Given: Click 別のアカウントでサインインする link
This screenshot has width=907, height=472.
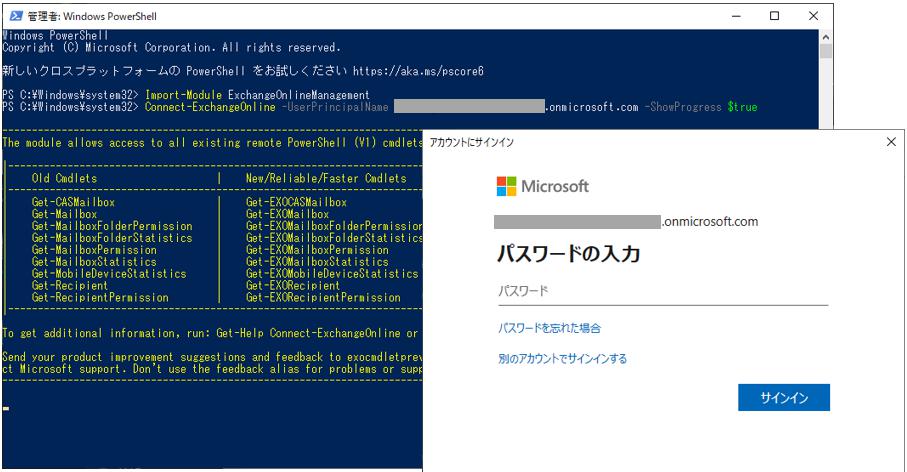Looking at the screenshot, I should (x=562, y=359).
